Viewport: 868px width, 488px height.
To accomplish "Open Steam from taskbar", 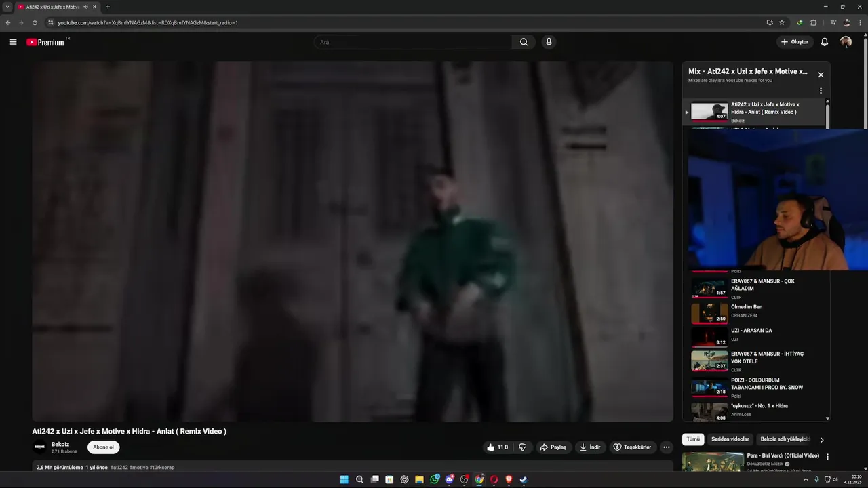I will pyautogui.click(x=524, y=479).
